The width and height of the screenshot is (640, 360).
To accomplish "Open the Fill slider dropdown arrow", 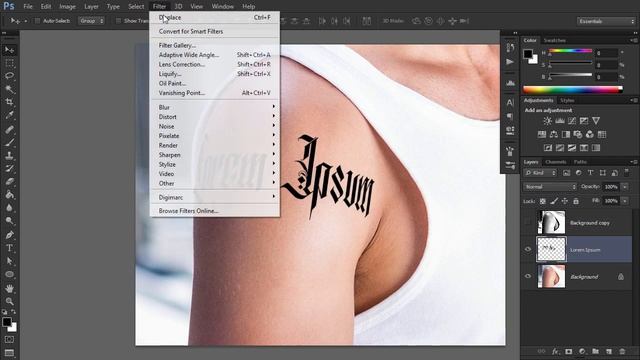I will [x=625, y=201].
